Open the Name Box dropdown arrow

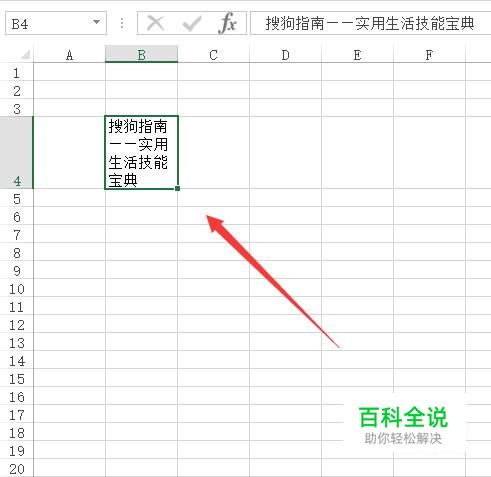pos(96,22)
